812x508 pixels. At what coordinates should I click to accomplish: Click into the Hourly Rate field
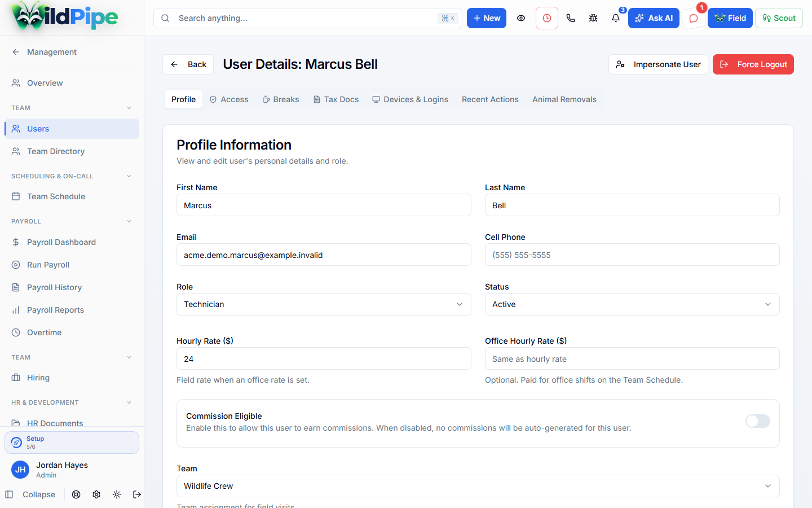click(324, 358)
